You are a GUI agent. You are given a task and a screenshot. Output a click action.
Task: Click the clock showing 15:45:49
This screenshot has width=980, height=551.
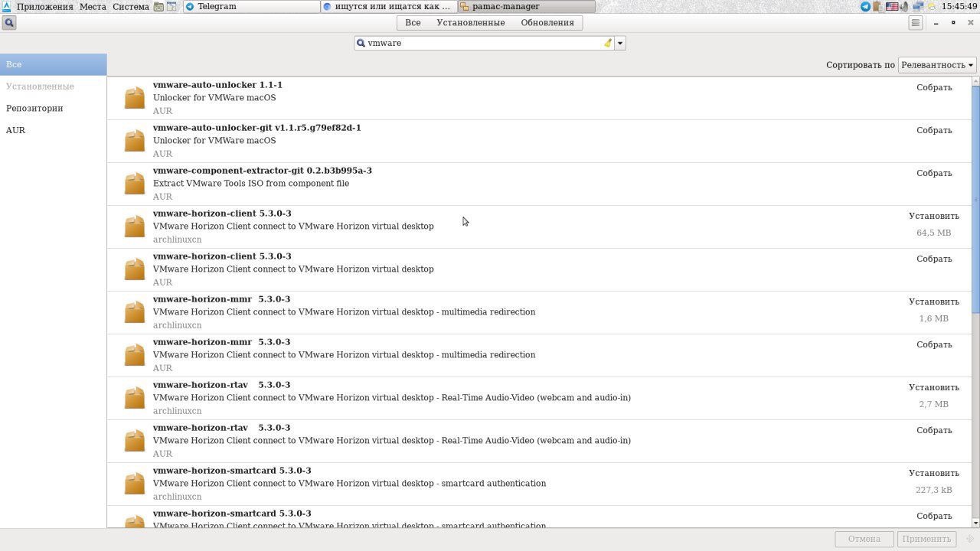(959, 6)
